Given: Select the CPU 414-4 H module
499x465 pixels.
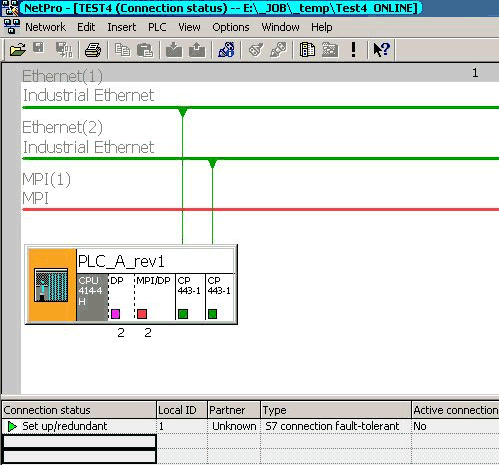Looking at the screenshot, I should (92, 297).
